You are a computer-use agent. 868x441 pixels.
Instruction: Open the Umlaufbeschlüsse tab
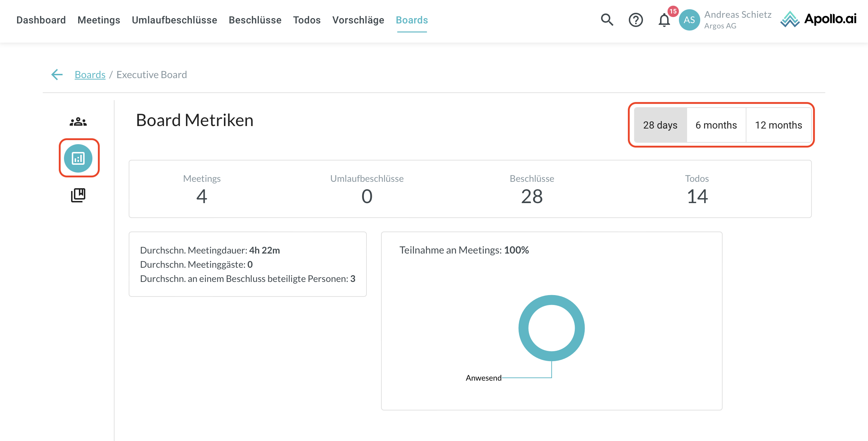pos(174,20)
